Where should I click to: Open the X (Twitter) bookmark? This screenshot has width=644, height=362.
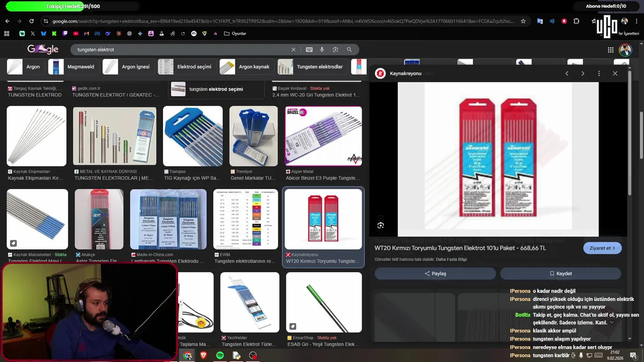(x=33, y=34)
